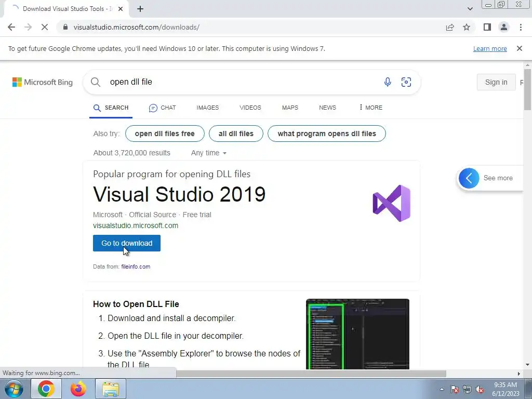Click the search magnifier icon in Bing box
The height and width of the screenshot is (399, 532).
96,82
